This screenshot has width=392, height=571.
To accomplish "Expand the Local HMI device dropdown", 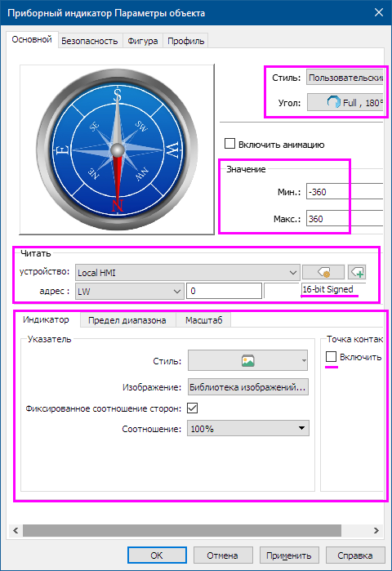I will click(188, 272).
